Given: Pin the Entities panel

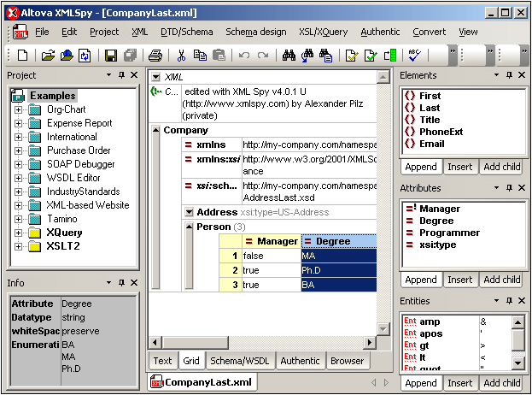Looking at the screenshot, I should tap(509, 300).
